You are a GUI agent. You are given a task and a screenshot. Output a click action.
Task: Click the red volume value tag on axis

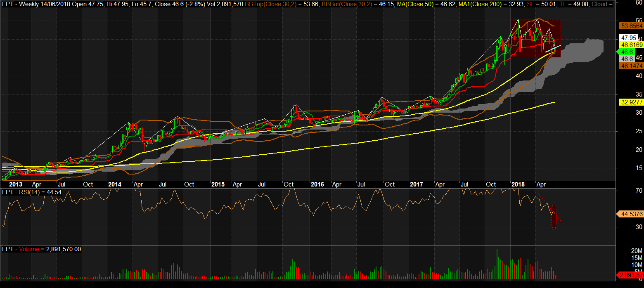[630, 275]
